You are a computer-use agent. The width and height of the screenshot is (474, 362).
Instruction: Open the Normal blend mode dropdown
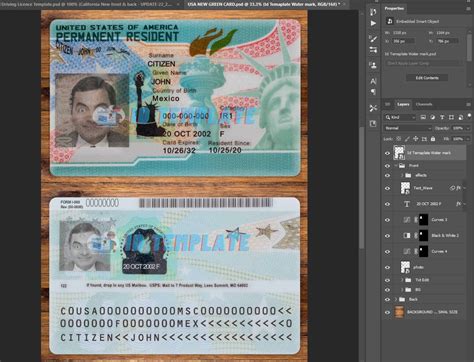[x=408, y=128]
